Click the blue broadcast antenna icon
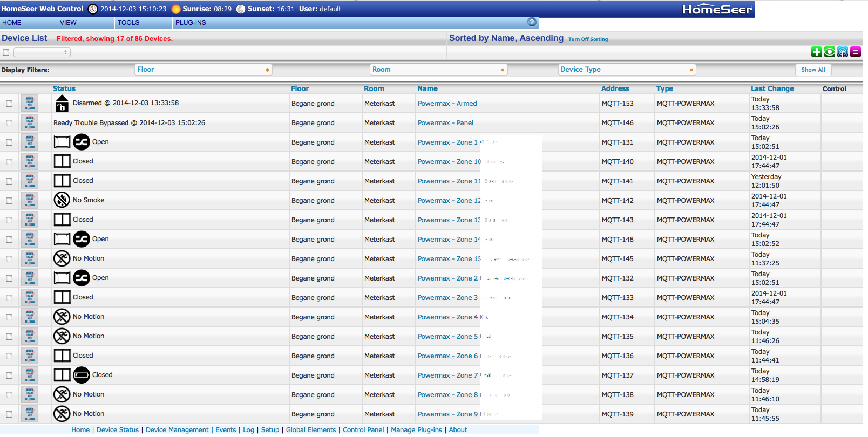 [843, 52]
